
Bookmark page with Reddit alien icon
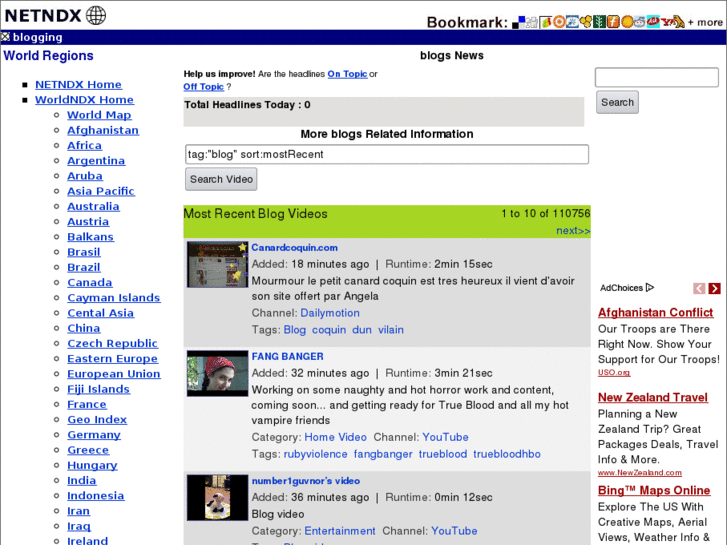coord(640,22)
